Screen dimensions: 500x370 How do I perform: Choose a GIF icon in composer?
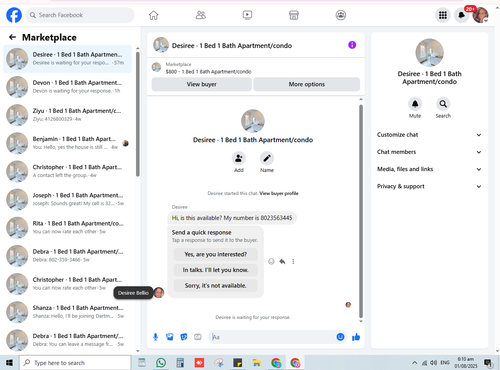click(198, 337)
